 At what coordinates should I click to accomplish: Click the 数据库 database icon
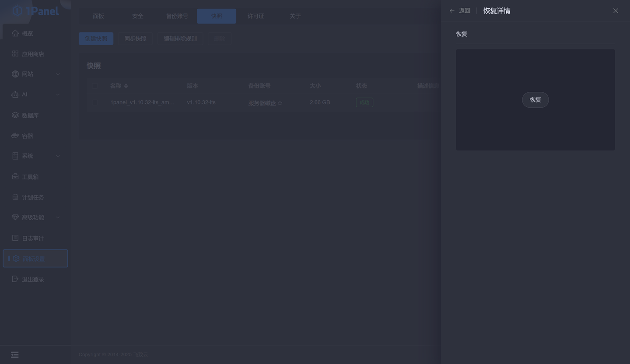[15, 115]
